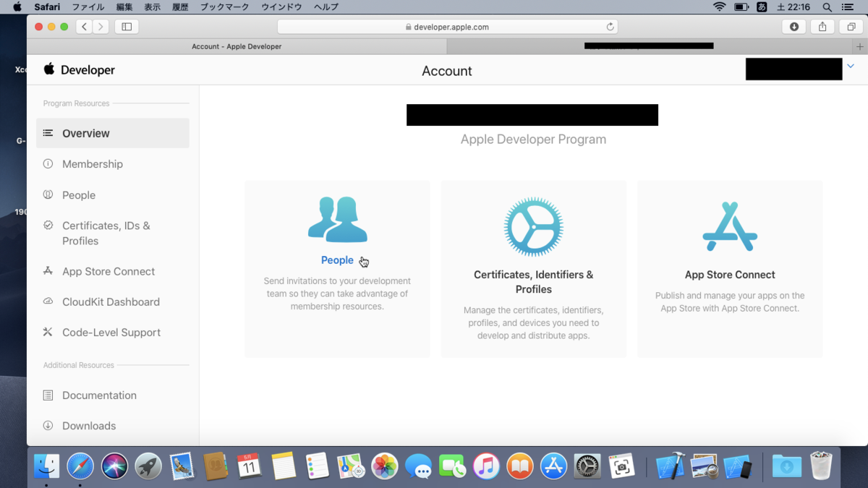Open the 編集 menu
The image size is (868, 488).
(124, 7)
